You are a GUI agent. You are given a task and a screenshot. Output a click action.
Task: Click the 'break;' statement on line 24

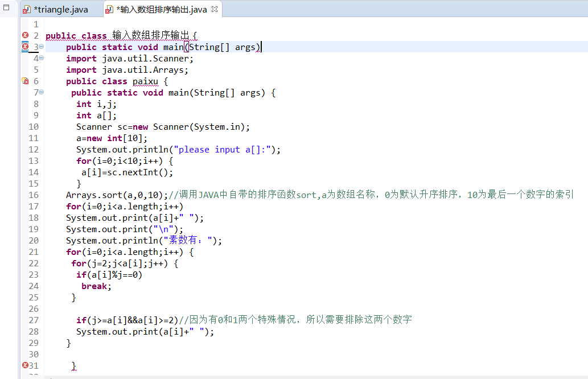coord(96,286)
